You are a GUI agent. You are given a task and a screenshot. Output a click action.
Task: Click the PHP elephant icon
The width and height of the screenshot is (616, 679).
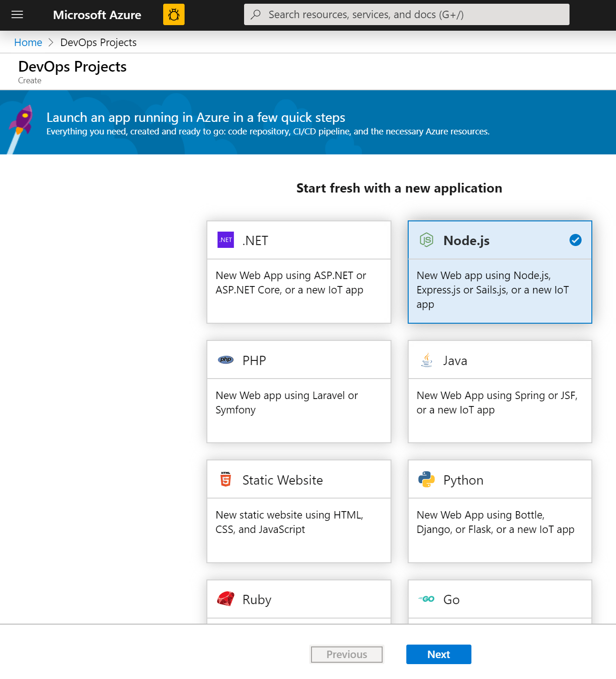[225, 359]
